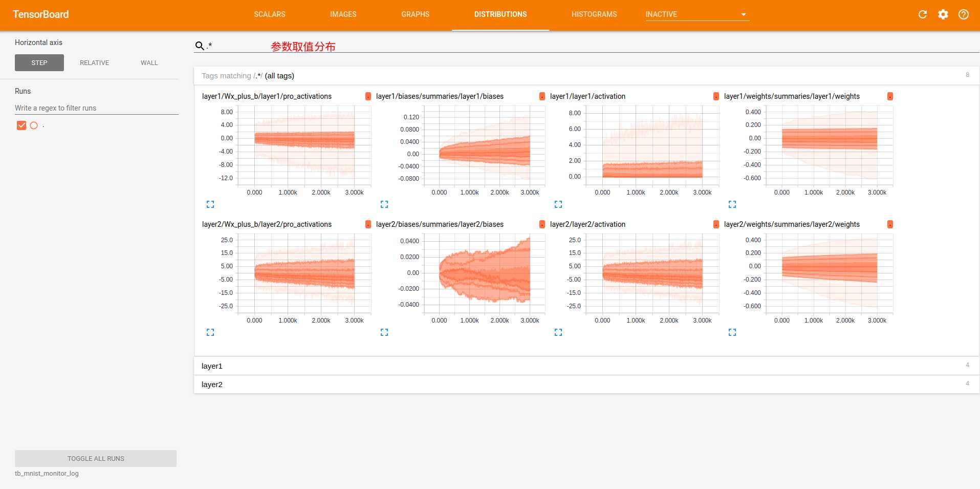The width and height of the screenshot is (980, 489).
Task: Focus the tag search field containing .*
Action: [x=593, y=46]
